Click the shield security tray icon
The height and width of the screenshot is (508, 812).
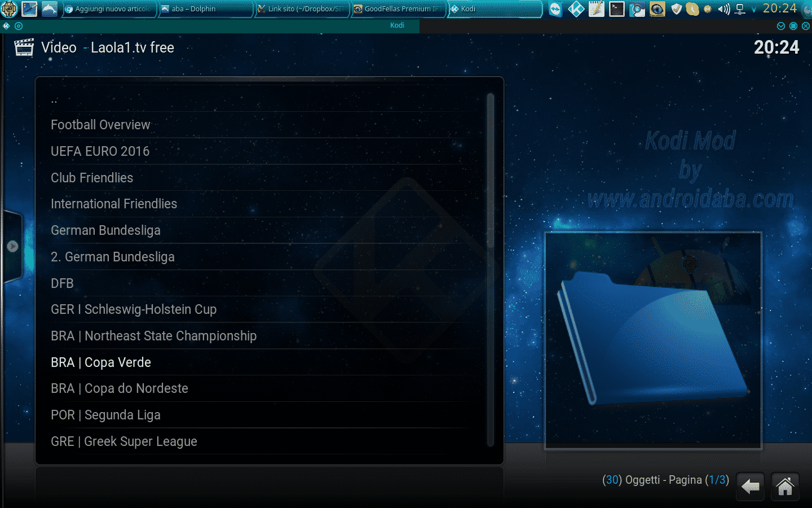tap(677, 9)
